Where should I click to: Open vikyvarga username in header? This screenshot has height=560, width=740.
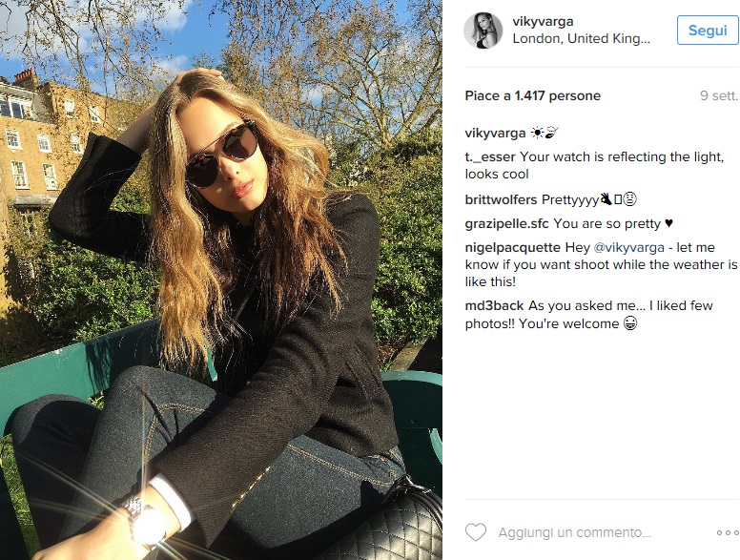543,22
